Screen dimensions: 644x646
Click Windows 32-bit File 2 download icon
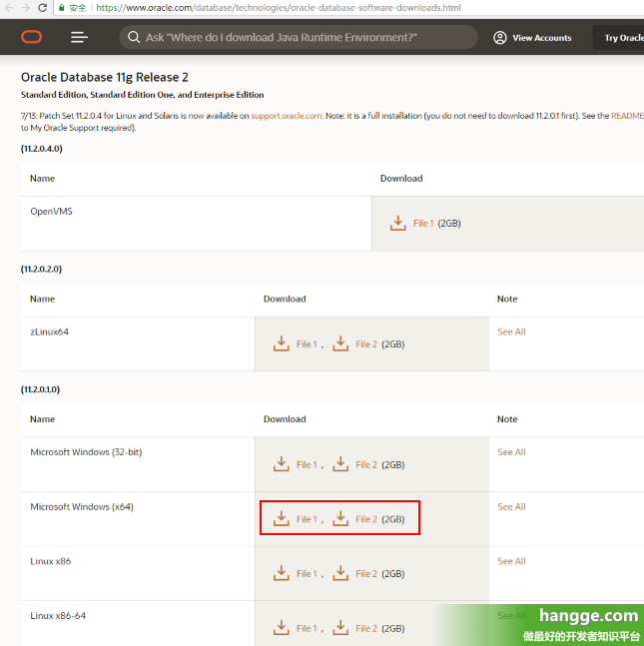tap(341, 464)
